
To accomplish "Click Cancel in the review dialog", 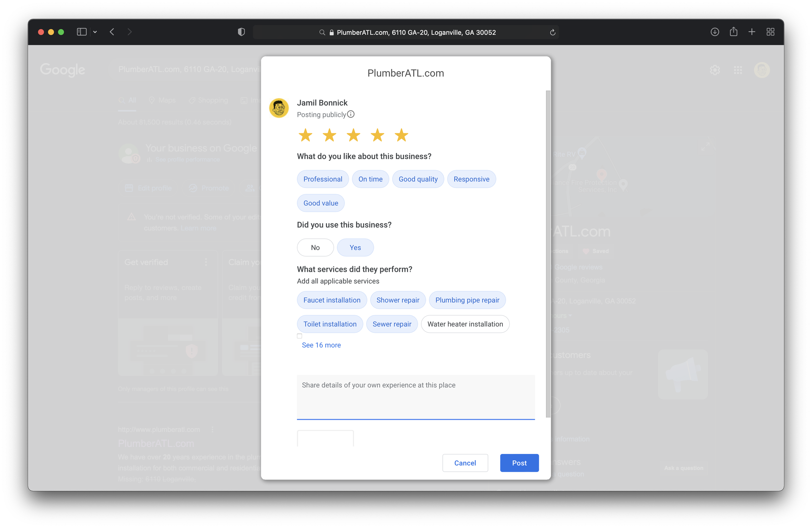I will [465, 463].
